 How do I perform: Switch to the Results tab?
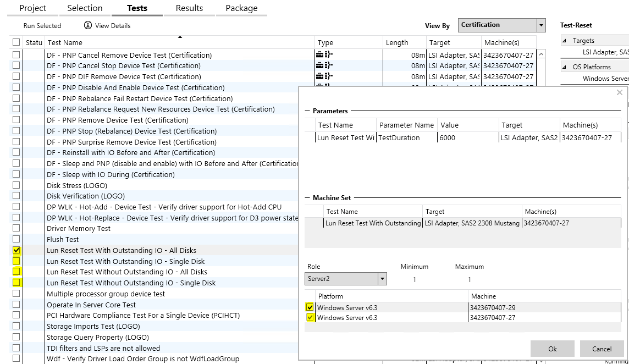189,8
